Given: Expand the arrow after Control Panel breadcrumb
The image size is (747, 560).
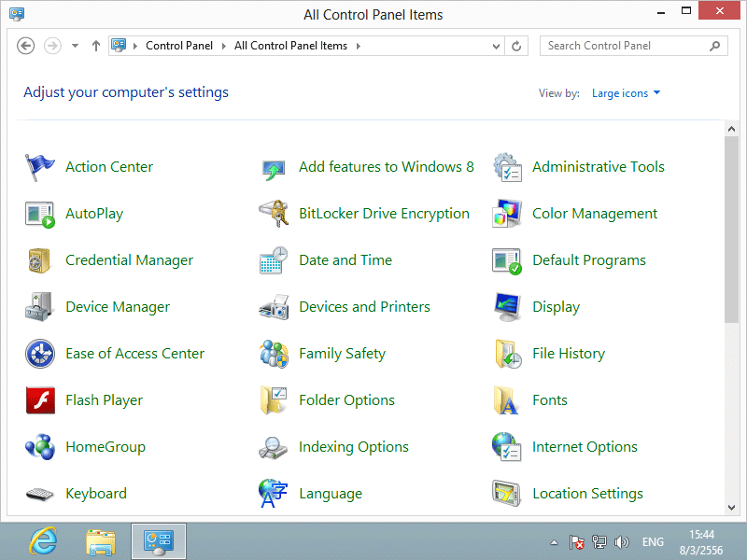Looking at the screenshot, I should pyautogui.click(x=223, y=46).
